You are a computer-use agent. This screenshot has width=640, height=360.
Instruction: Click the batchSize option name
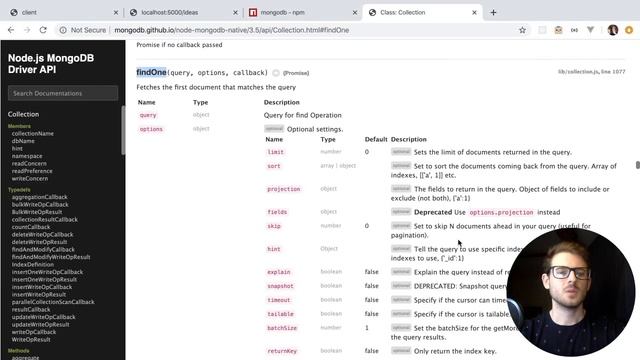282,328
